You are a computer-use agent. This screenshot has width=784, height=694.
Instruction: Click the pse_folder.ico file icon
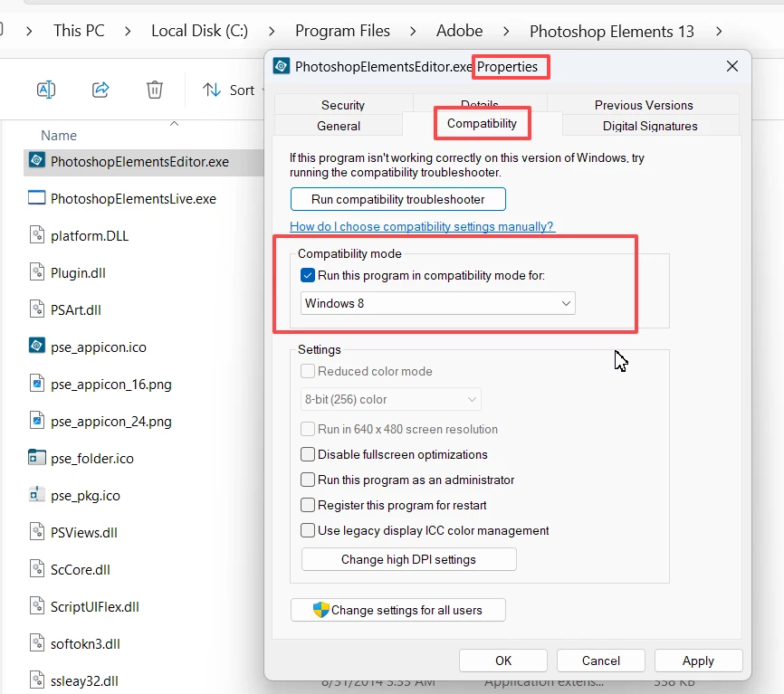click(36, 457)
